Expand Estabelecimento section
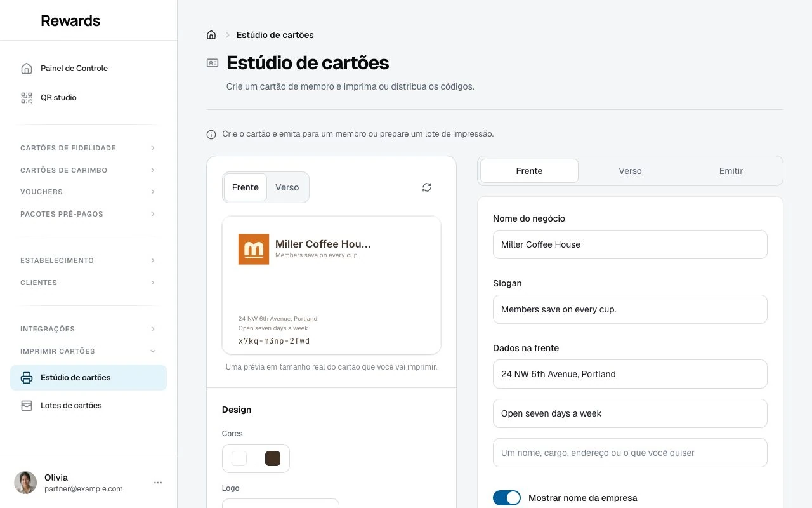Screen dimensions: 812x508 click(x=88, y=260)
